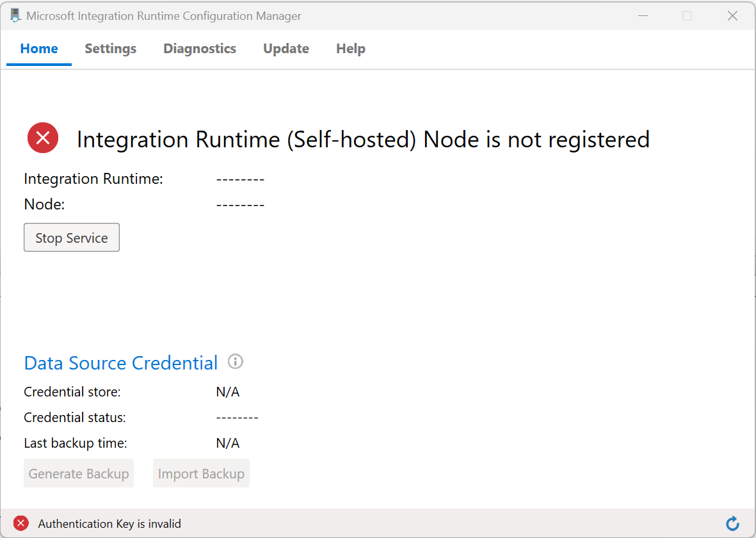Click the Generate Backup button
The width and height of the screenshot is (756, 538).
coord(79,474)
